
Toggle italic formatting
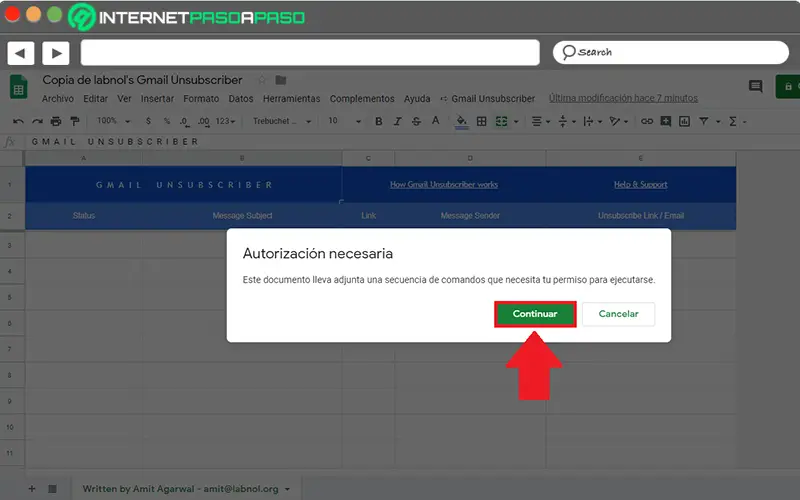click(397, 121)
